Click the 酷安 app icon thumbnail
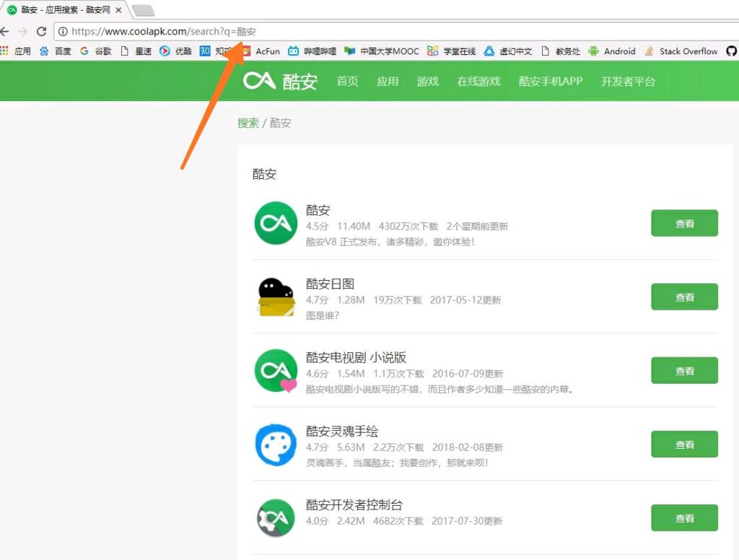739x560 pixels. click(276, 223)
